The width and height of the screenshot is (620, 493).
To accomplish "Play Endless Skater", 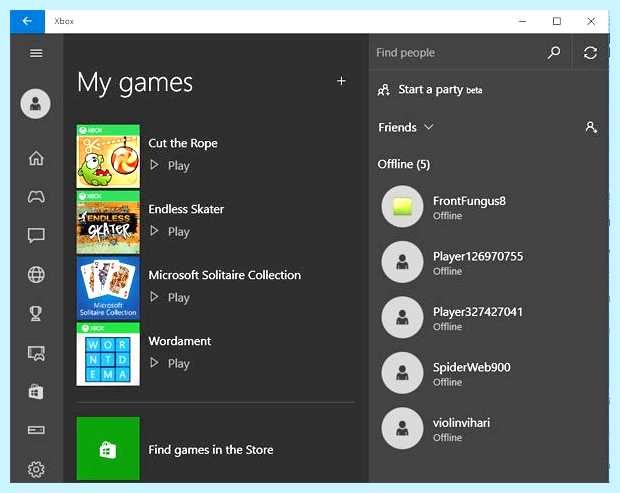I will [x=170, y=231].
